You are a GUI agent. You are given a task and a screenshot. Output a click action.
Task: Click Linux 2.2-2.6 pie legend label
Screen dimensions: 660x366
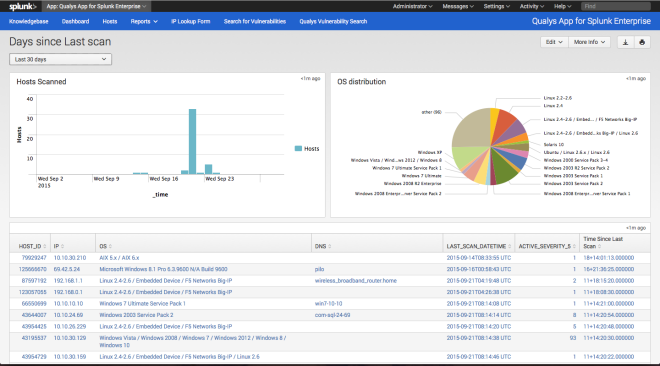(558, 98)
